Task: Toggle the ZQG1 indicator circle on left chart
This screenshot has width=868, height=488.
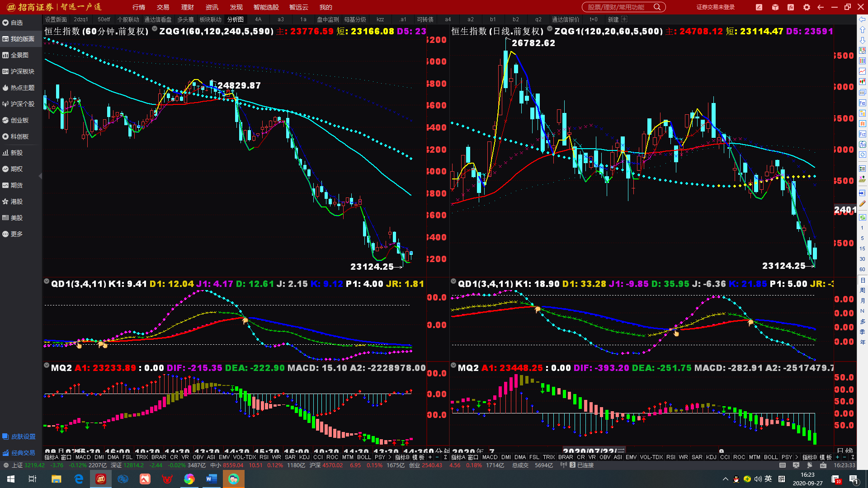Action: [x=155, y=29]
